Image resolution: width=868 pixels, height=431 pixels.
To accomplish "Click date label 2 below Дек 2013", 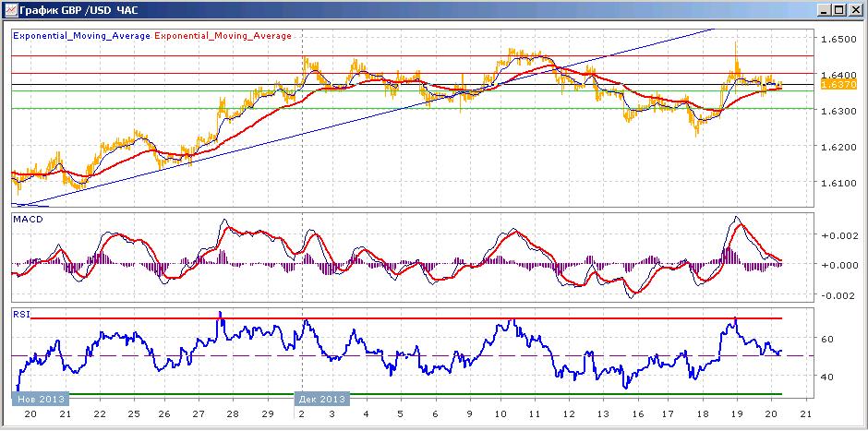I will [x=302, y=413].
